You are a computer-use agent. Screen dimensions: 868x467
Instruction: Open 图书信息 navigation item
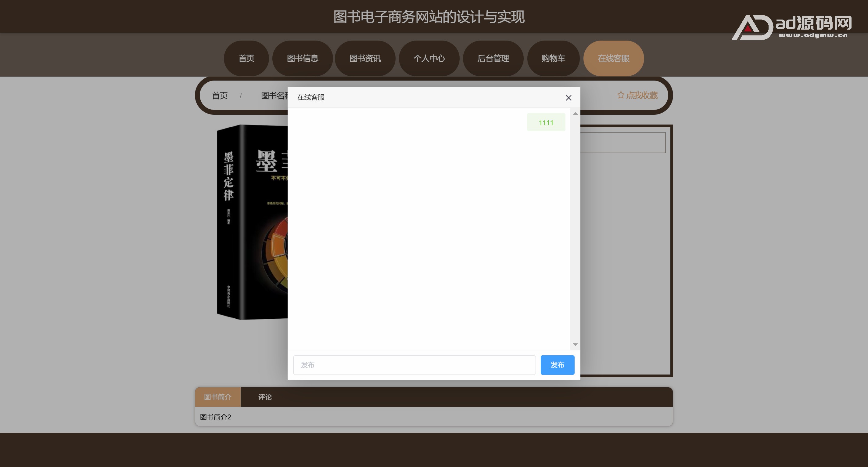pos(302,58)
